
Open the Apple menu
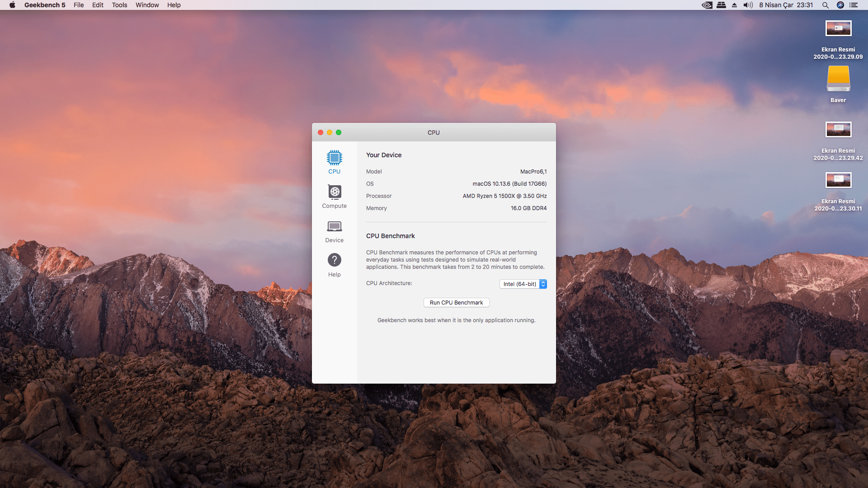(x=12, y=5)
